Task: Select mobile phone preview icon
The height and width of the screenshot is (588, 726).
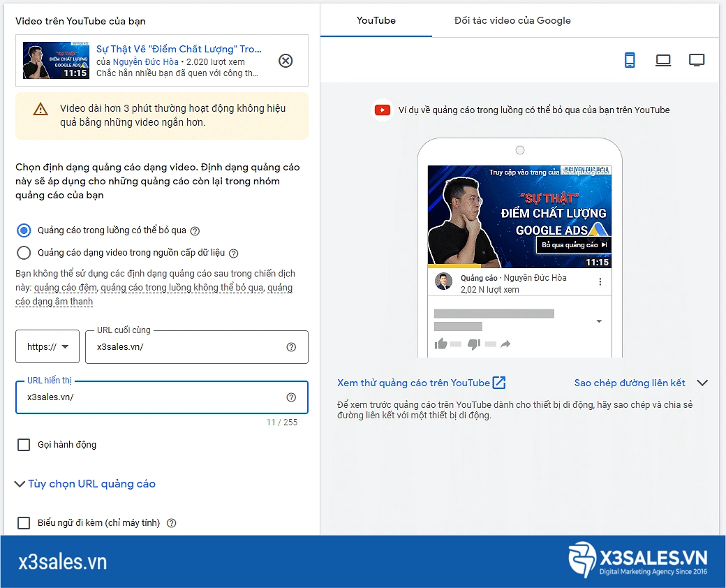Action: point(630,60)
